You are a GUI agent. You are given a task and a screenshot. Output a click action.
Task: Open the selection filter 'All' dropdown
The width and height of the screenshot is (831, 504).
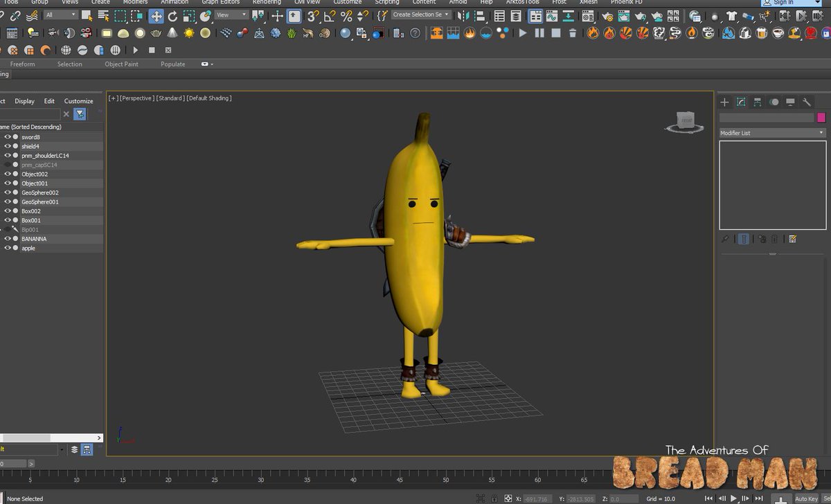62,15
